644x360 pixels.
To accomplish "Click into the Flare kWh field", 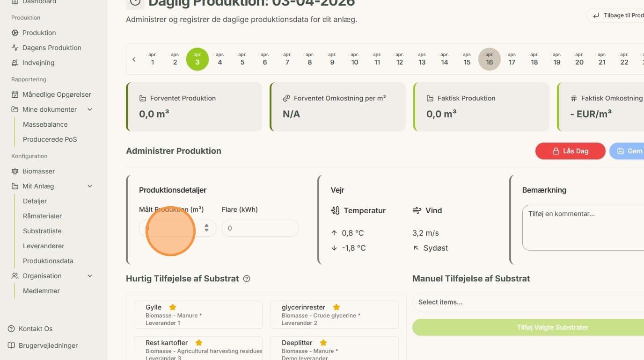I will pyautogui.click(x=260, y=228).
